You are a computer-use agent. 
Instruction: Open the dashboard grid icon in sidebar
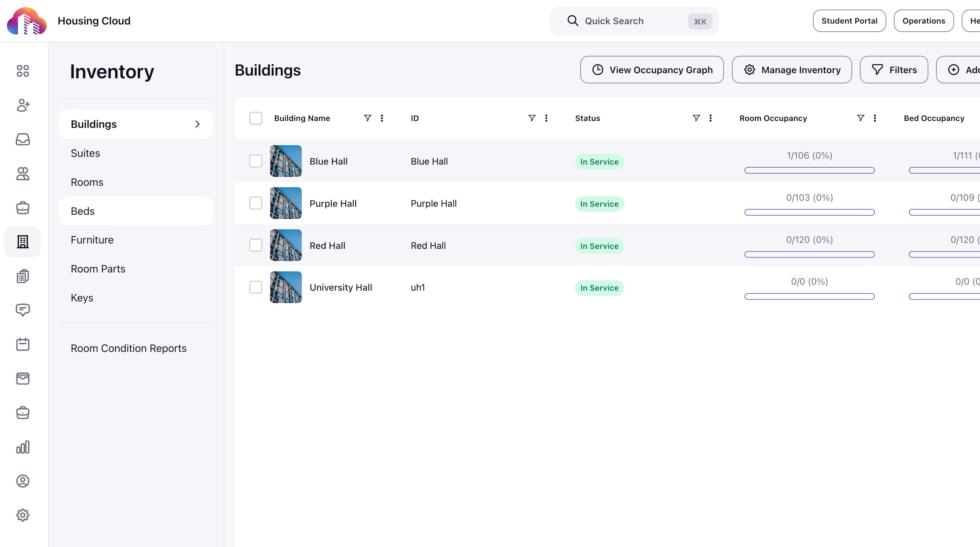click(22, 71)
